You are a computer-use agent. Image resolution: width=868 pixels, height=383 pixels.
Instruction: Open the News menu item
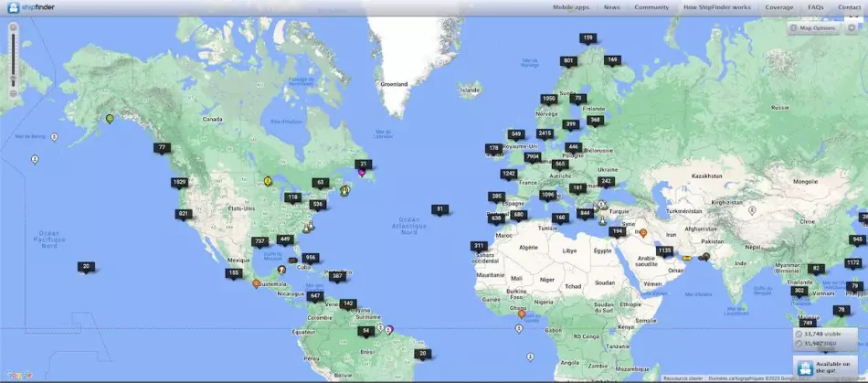tap(611, 7)
